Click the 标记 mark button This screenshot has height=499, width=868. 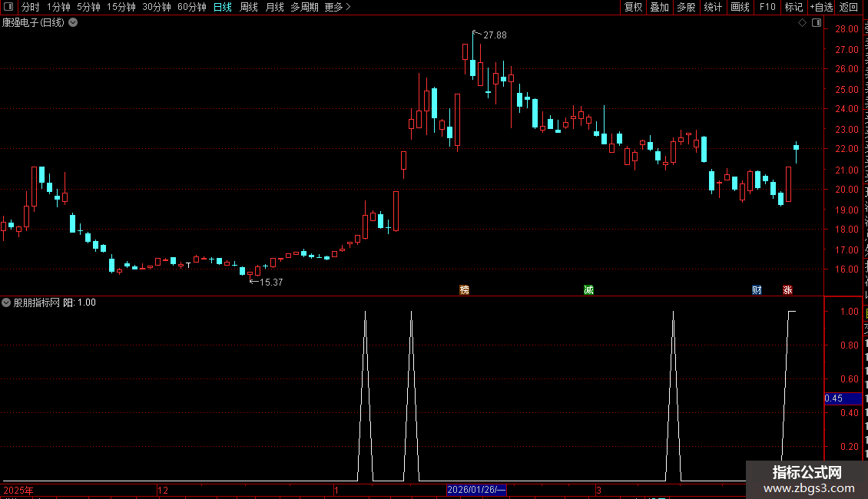pos(793,7)
